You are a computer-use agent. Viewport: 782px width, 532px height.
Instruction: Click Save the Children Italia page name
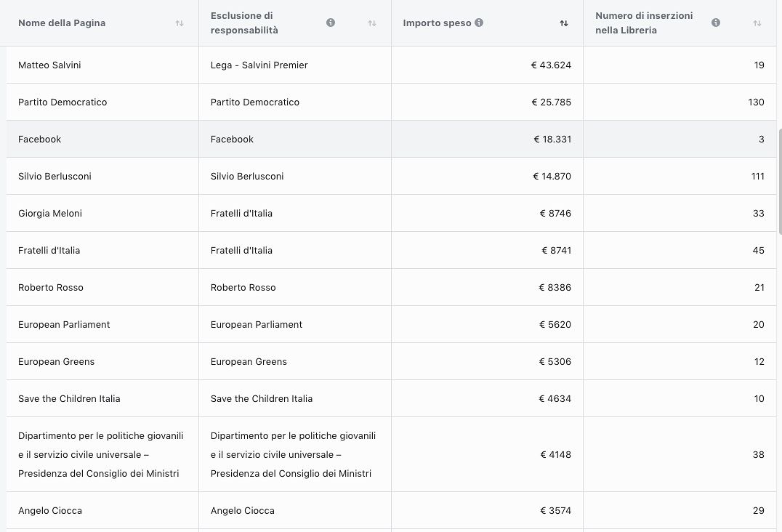click(69, 398)
